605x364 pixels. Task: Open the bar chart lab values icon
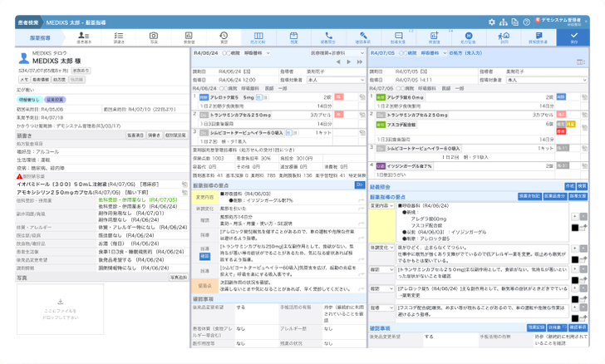click(x=189, y=37)
